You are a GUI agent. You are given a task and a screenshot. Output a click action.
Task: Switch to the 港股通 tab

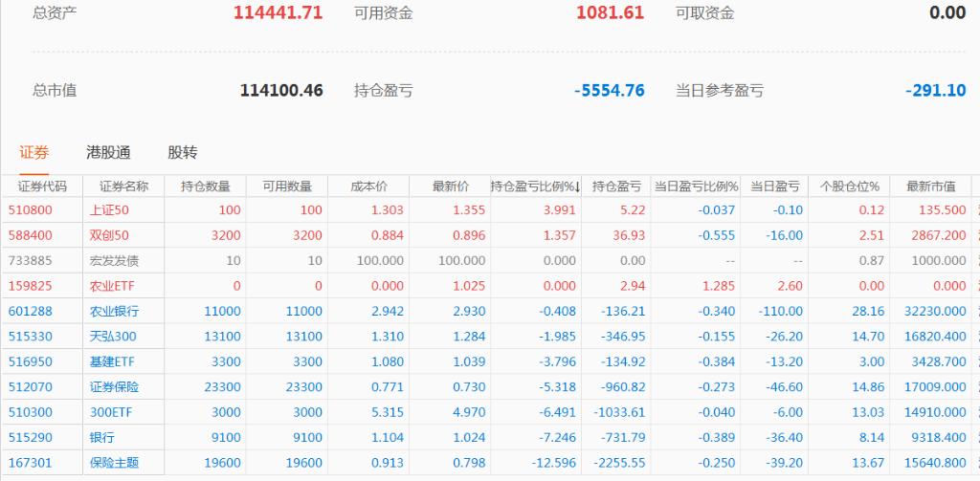pyautogui.click(x=108, y=152)
